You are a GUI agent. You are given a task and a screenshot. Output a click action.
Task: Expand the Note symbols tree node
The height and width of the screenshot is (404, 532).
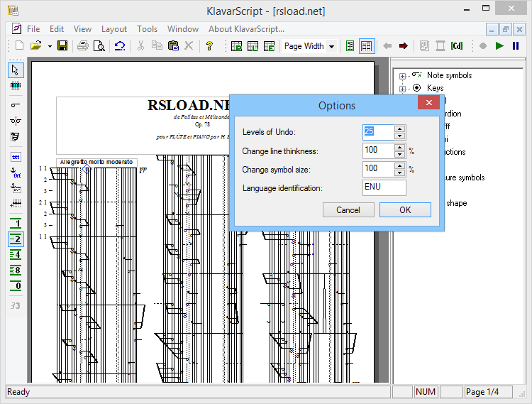(x=403, y=75)
